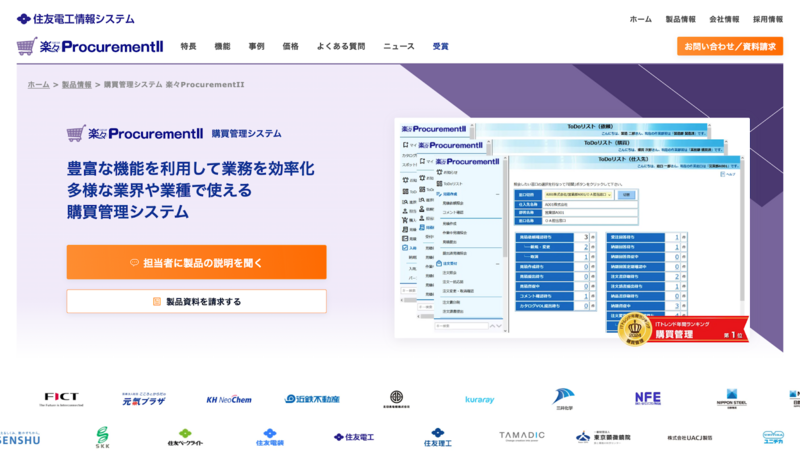The image size is (800, 451).
Task: Click the NFE logo
Action: [x=647, y=398]
